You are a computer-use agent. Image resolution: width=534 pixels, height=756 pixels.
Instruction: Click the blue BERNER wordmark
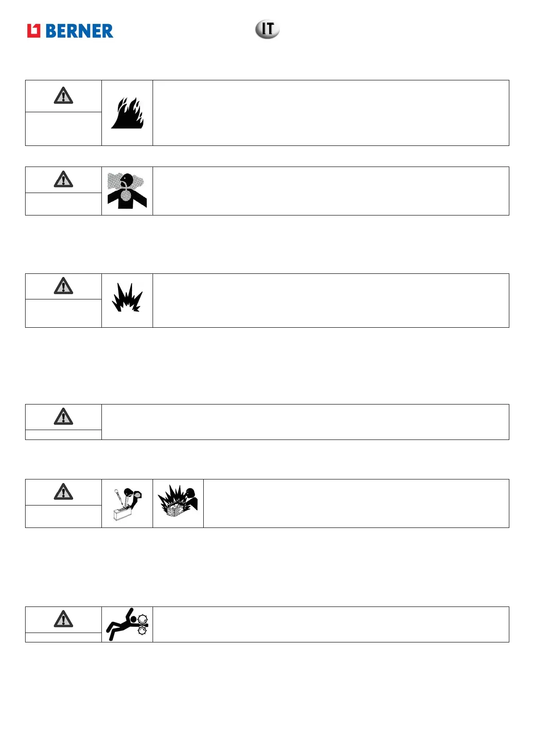pos(79,31)
